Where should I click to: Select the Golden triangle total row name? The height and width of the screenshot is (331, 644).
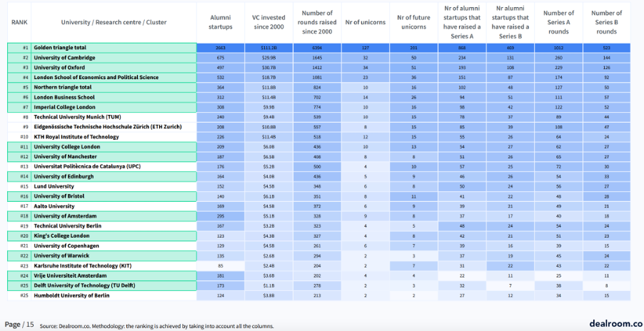pyautogui.click(x=60, y=48)
